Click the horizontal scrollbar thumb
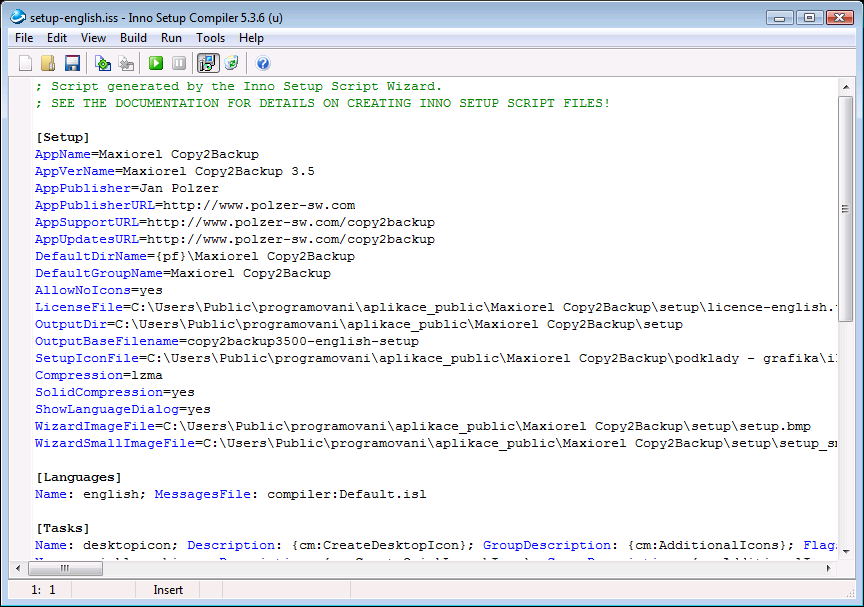 [x=65, y=568]
